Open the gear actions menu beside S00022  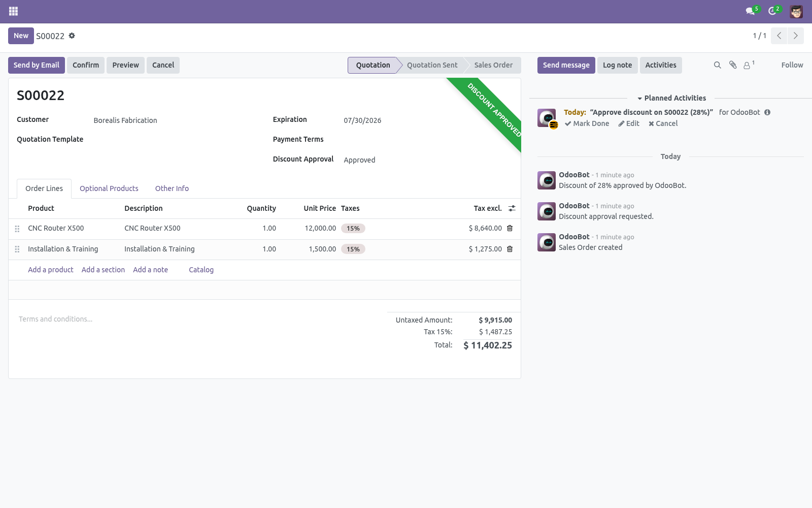click(x=72, y=36)
